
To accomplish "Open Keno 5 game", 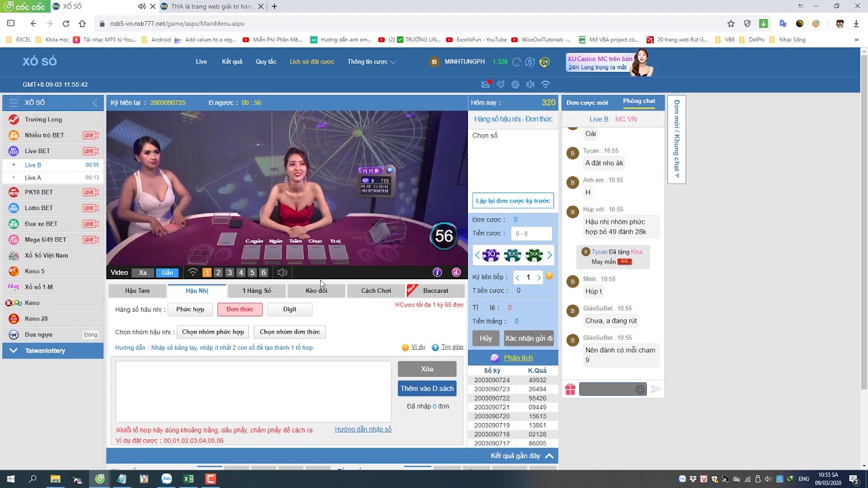I will point(53,271).
